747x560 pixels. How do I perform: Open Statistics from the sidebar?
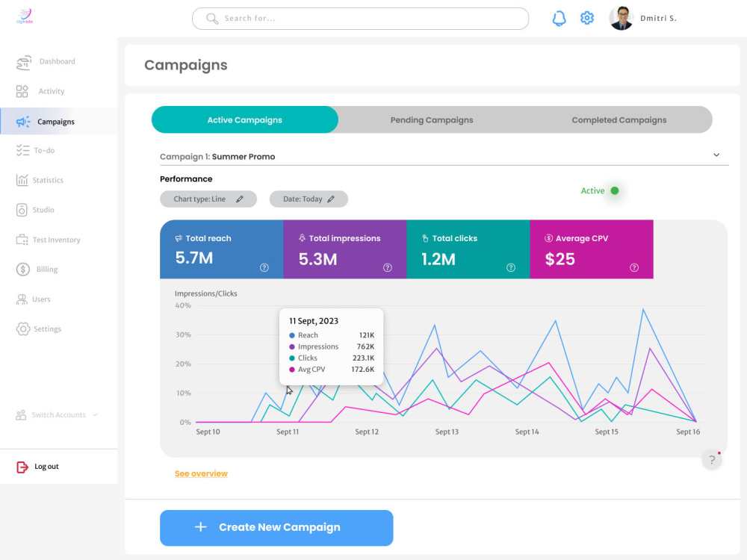click(x=40, y=180)
